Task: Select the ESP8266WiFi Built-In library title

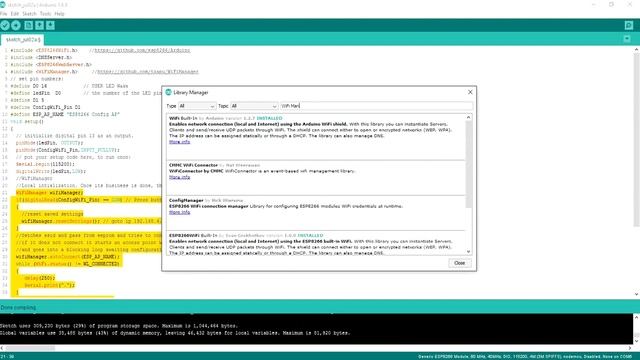Action: [193, 236]
